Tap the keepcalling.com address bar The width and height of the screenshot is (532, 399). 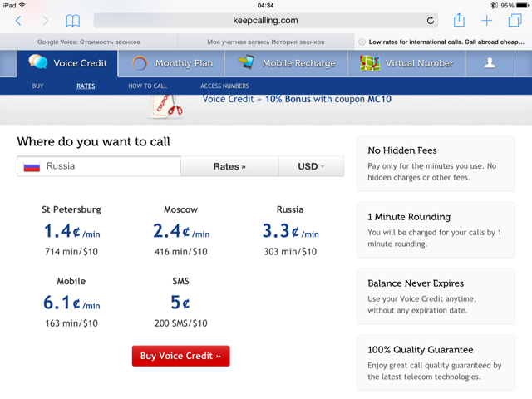[266, 21]
